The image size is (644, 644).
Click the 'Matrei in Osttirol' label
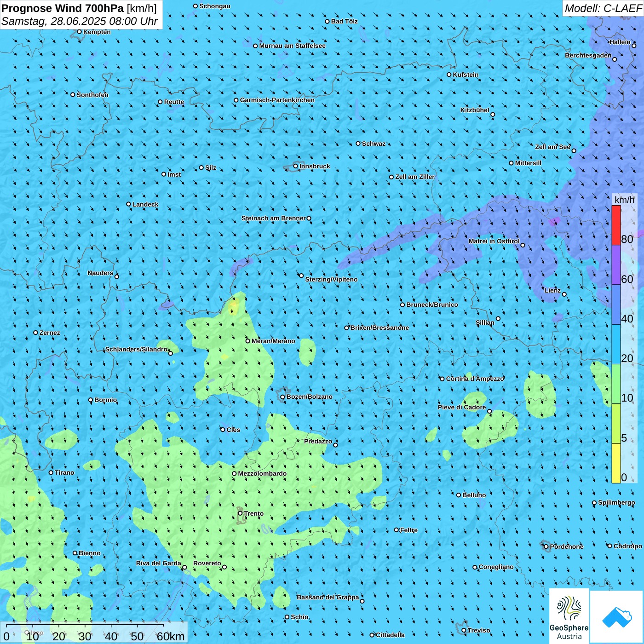[494, 241]
